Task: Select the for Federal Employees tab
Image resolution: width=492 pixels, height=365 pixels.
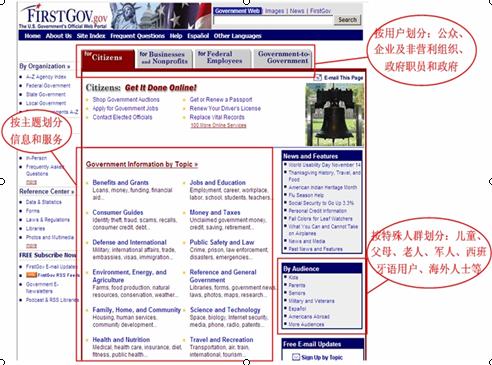Action: (223, 58)
